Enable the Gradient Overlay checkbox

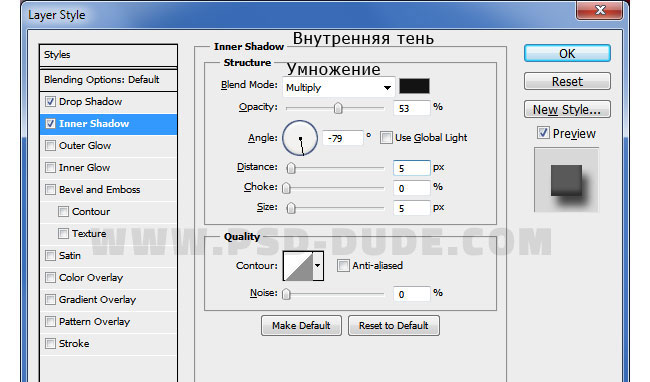pyautogui.click(x=51, y=299)
